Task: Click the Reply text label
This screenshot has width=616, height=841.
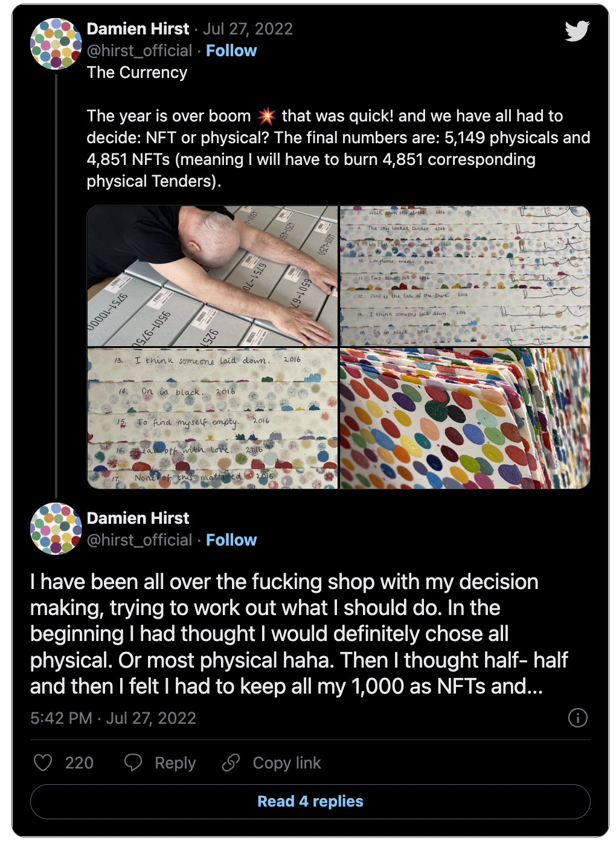Action: (175, 763)
